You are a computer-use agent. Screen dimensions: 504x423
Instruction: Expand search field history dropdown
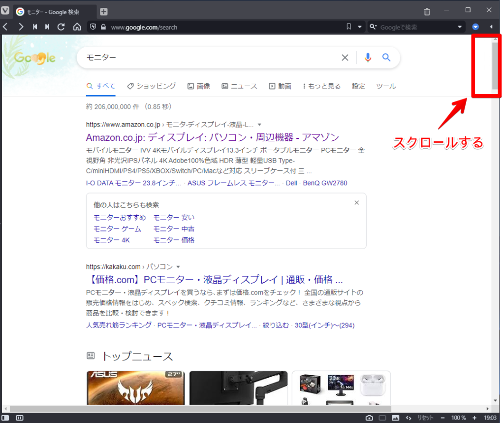point(460,27)
